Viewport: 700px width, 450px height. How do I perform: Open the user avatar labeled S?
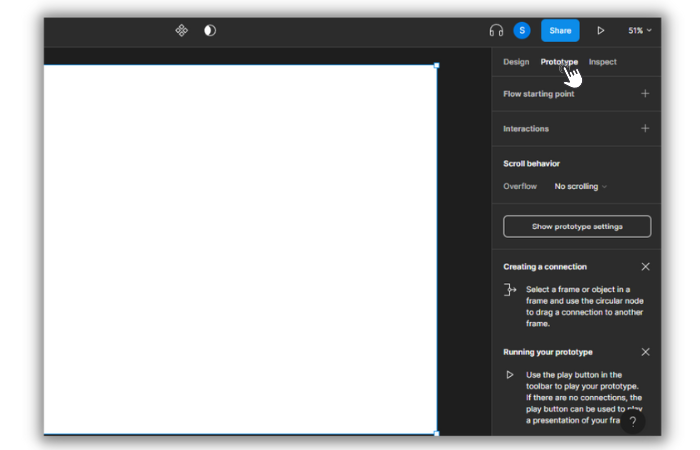(x=521, y=30)
